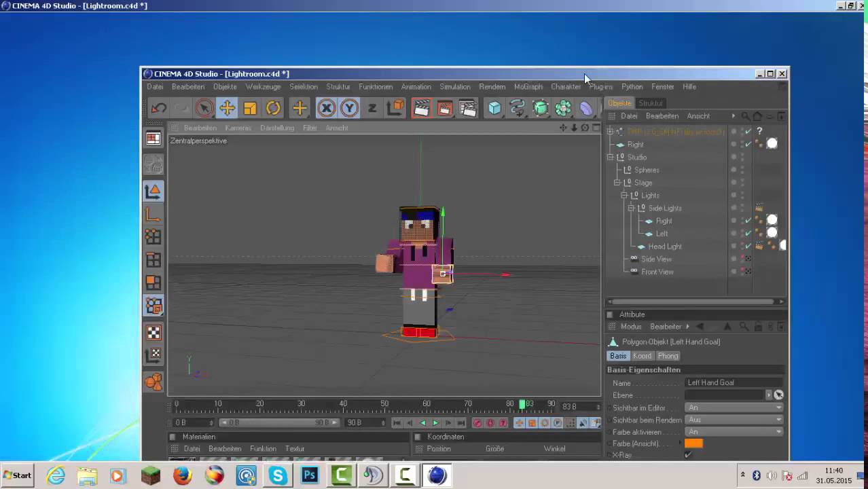Activate the Scale tool
This screenshot has height=489, width=868.
pos(250,108)
